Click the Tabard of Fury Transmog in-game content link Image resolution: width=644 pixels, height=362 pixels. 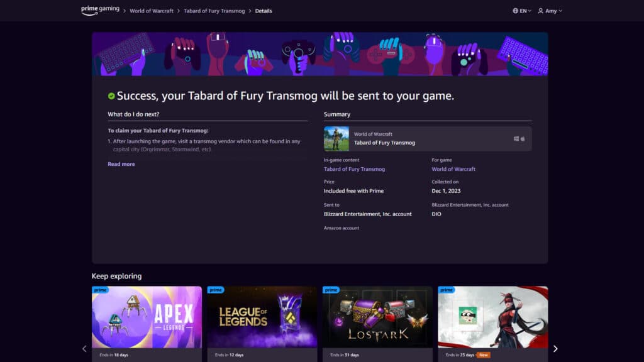point(354,168)
